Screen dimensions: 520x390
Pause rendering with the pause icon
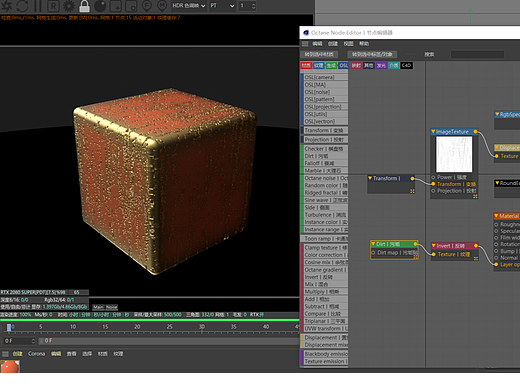(38, 6)
